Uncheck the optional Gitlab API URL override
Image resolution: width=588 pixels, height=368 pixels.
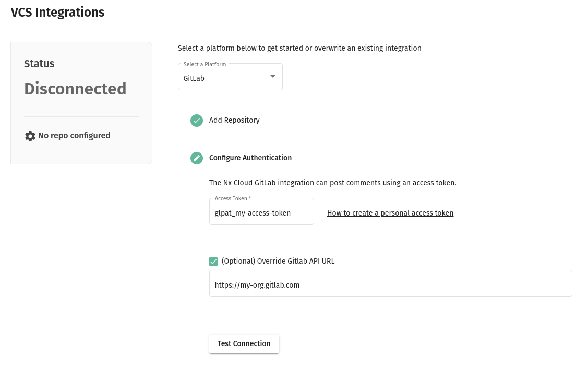[213, 261]
